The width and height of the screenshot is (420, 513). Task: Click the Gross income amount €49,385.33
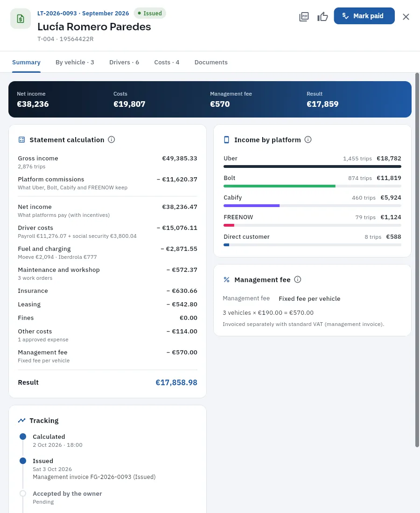[180, 159]
